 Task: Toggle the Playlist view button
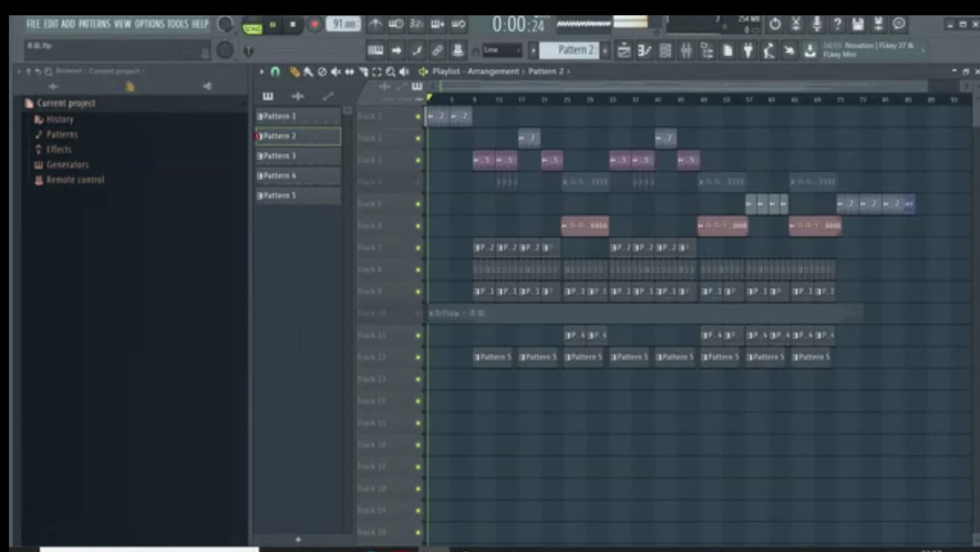(624, 51)
